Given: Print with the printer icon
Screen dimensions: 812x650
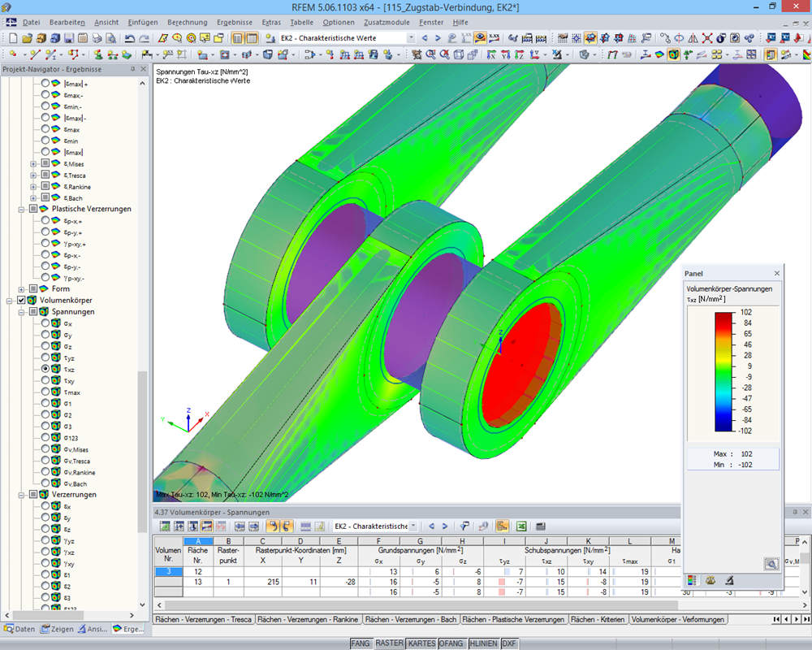Looking at the screenshot, I should [x=97, y=38].
